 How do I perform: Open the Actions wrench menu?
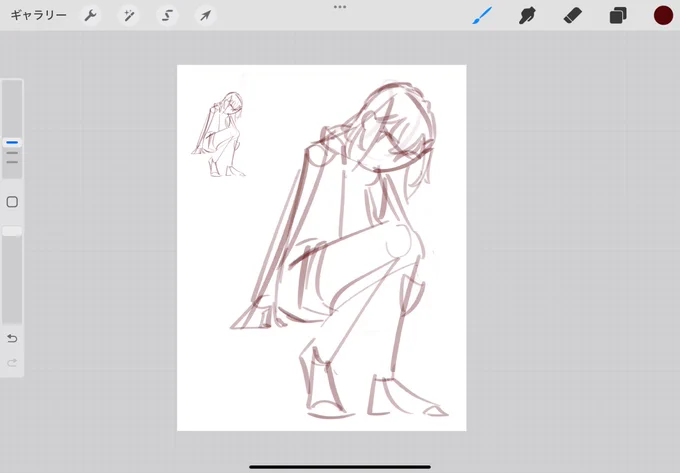(x=90, y=16)
